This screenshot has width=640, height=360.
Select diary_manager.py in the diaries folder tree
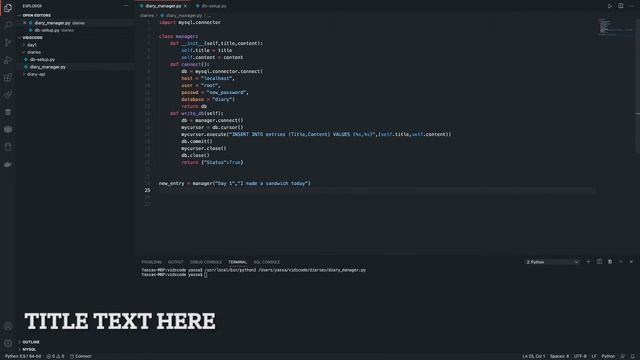coord(47,67)
